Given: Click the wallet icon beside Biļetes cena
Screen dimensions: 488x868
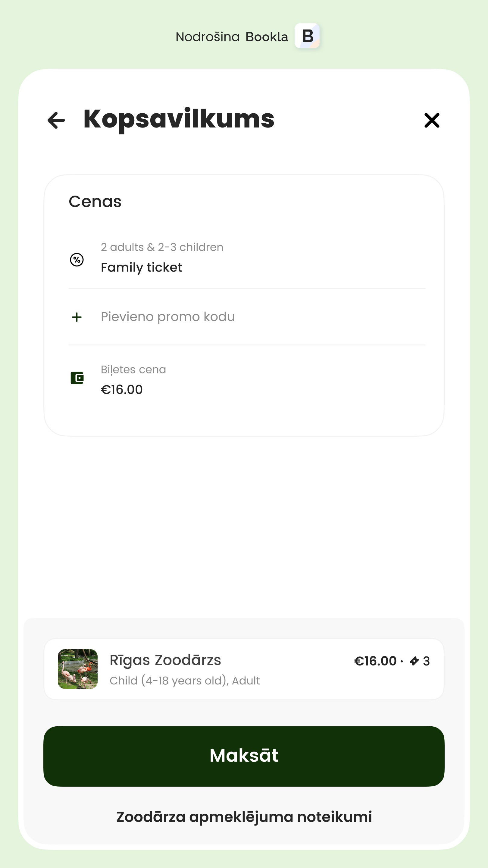Looking at the screenshot, I should pyautogui.click(x=77, y=378).
